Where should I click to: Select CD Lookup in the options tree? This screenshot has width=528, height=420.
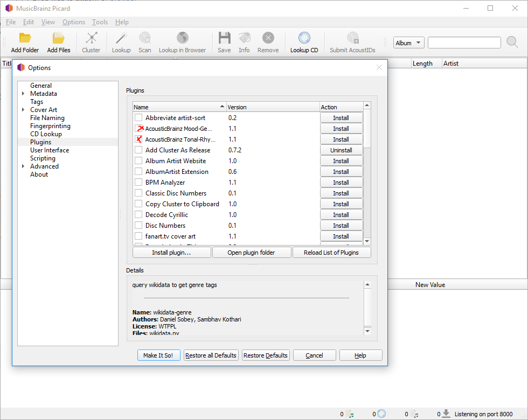click(46, 134)
